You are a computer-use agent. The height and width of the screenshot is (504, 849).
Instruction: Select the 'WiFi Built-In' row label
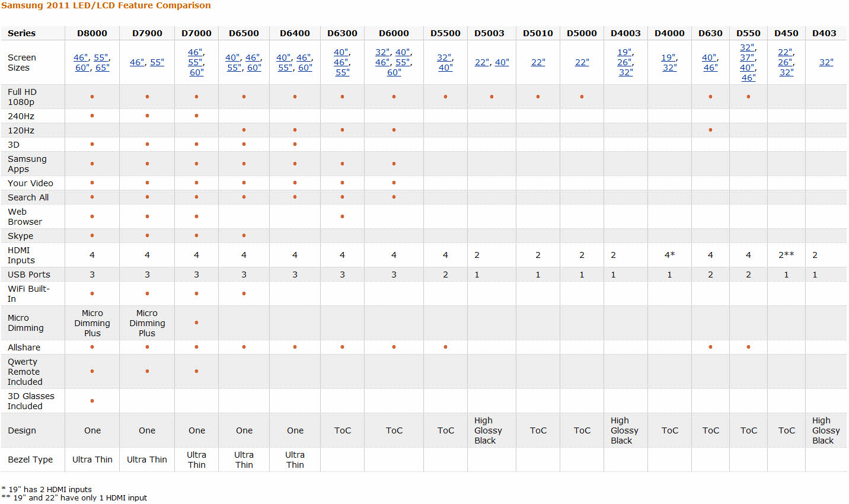click(x=28, y=294)
